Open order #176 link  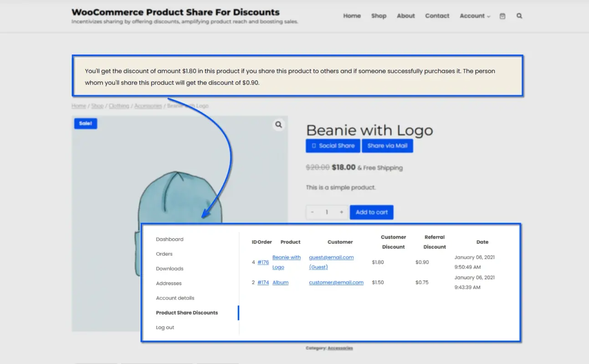(263, 262)
